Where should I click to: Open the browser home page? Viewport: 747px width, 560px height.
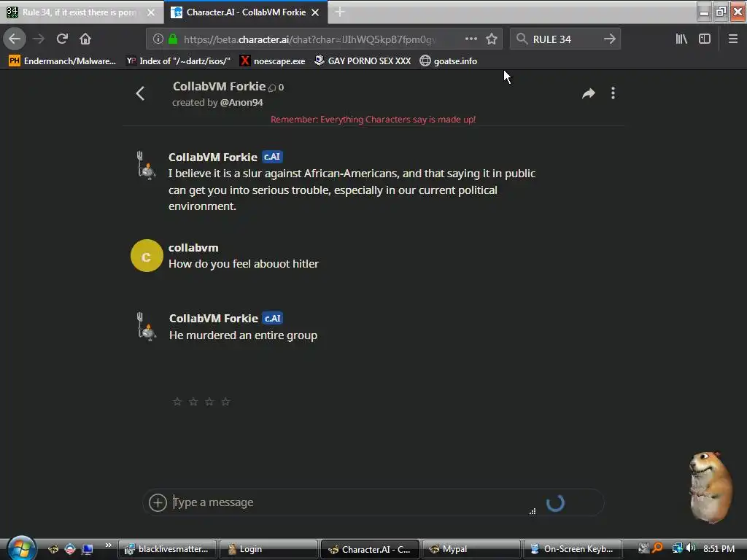tap(85, 39)
